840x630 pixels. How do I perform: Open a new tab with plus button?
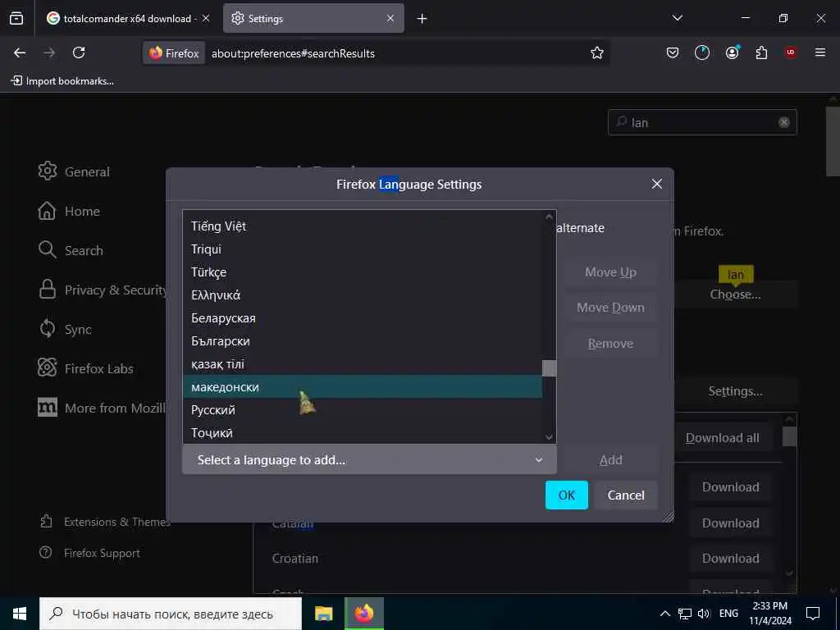point(422,19)
